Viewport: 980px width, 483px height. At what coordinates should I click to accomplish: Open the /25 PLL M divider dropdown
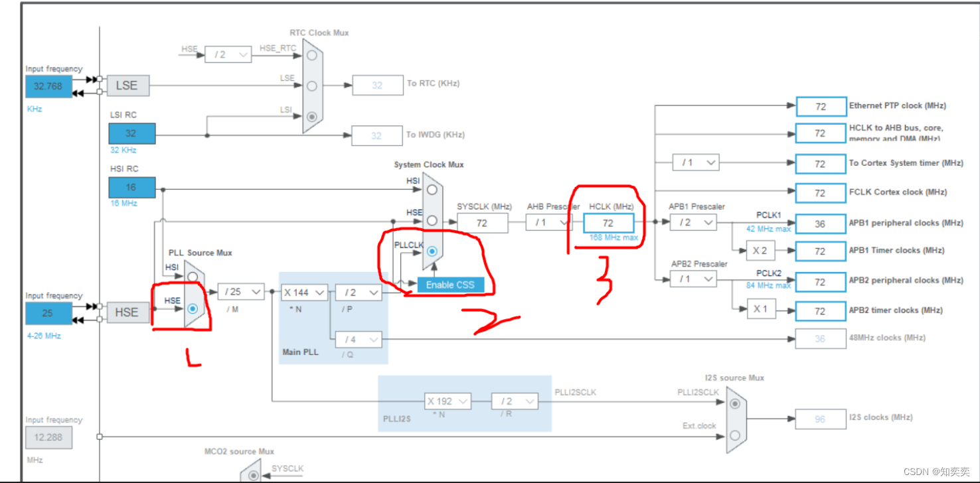click(241, 292)
